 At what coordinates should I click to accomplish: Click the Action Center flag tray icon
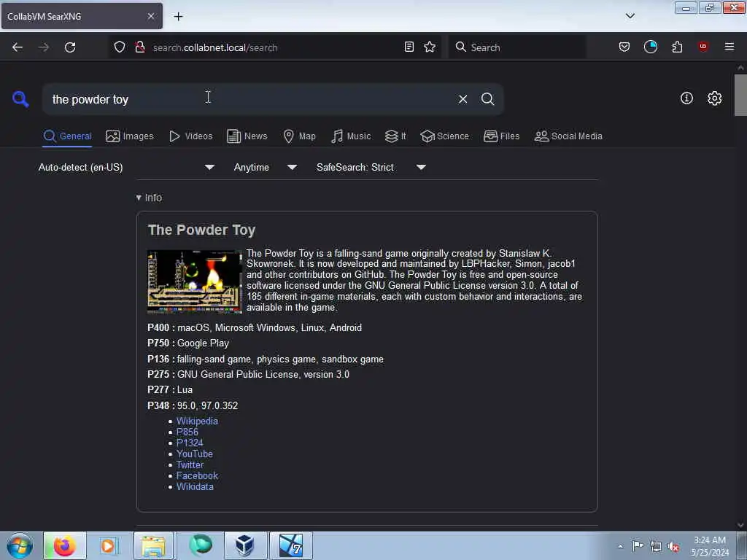click(x=638, y=546)
